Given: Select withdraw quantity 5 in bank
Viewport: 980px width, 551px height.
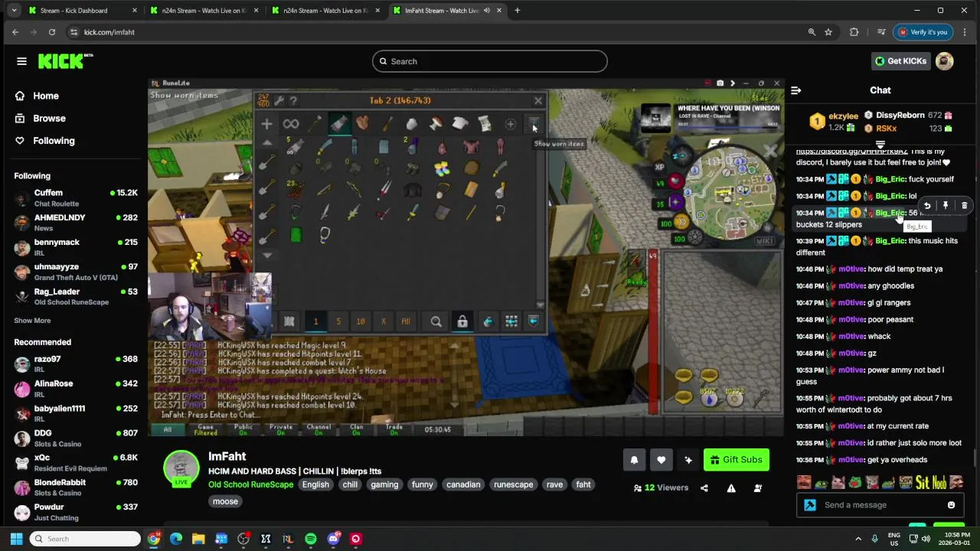Looking at the screenshot, I should click(338, 321).
